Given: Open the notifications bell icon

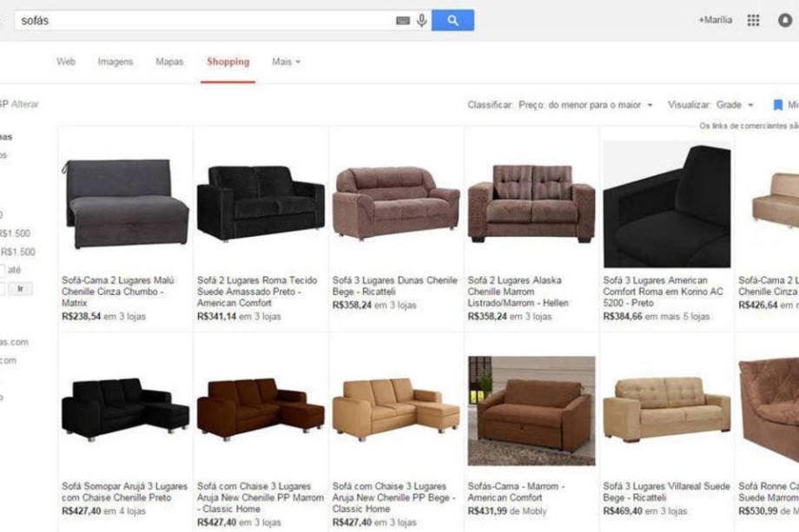Looking at the screenshot, I should tap(785, 20).
